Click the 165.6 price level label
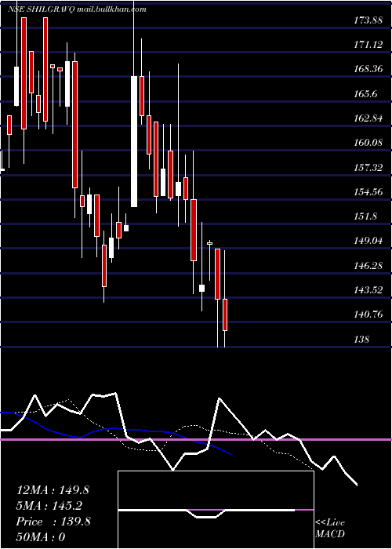The image size is (392, 549). click(x=365, y=94)
